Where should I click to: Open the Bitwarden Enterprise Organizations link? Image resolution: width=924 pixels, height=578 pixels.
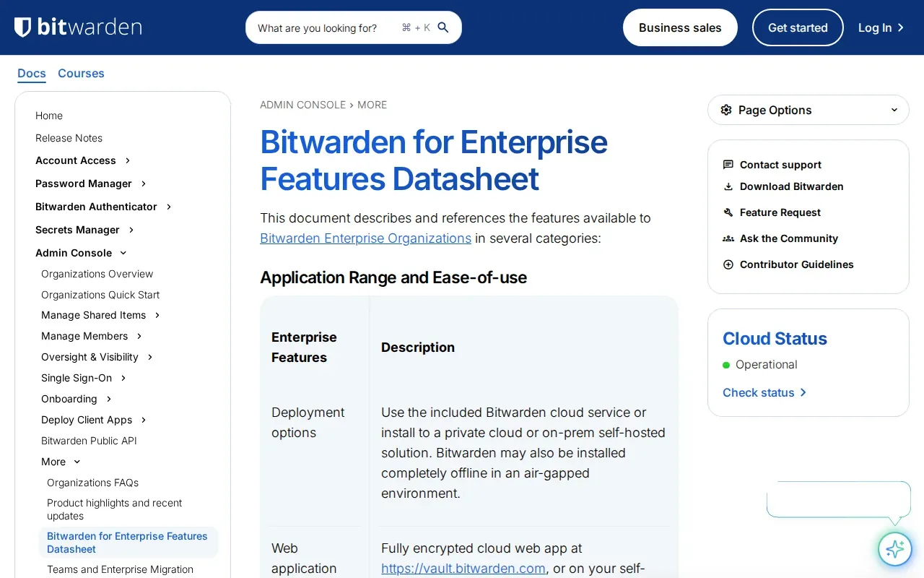click(x=365, y=238)
